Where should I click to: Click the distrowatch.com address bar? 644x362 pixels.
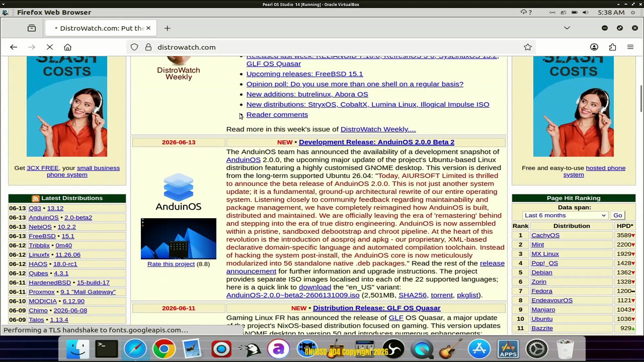click(x=332, y=47)
